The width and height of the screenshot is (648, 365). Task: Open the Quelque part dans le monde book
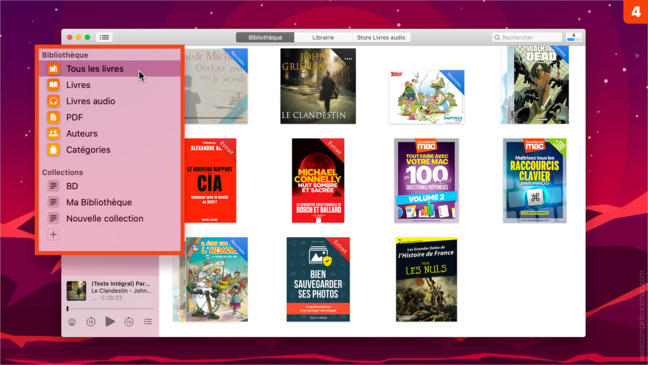(x=216, y=86)
